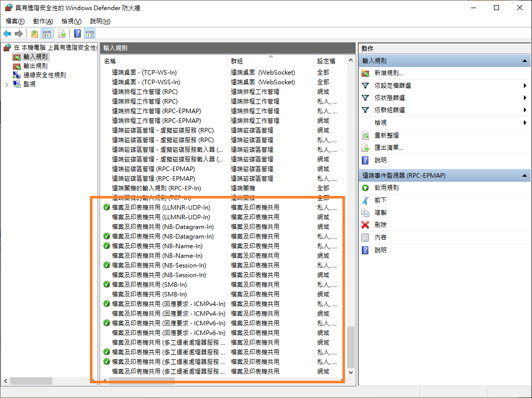Image resolution: width=532 pixels, height=398 pixels.
Task: Click the 重新整理 refresh icon
Action: tap(365, 135)
